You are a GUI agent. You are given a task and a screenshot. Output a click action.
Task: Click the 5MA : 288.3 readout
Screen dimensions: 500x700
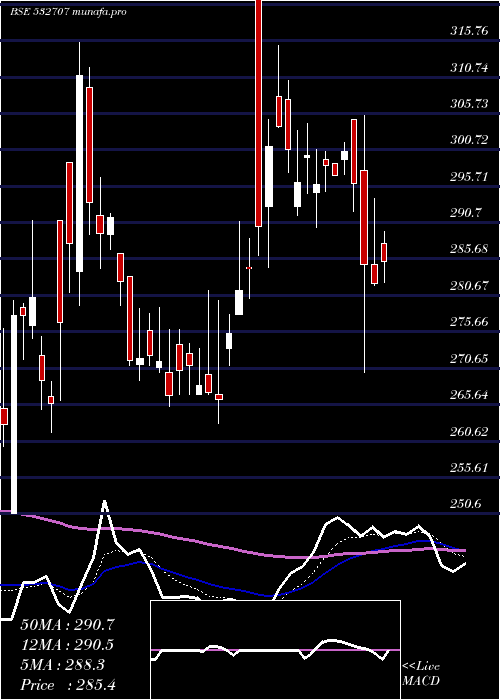point(62,665)
